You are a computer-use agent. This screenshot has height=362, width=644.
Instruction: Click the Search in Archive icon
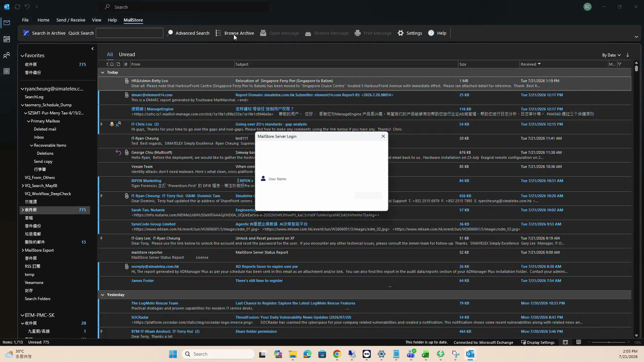[26, 33]
